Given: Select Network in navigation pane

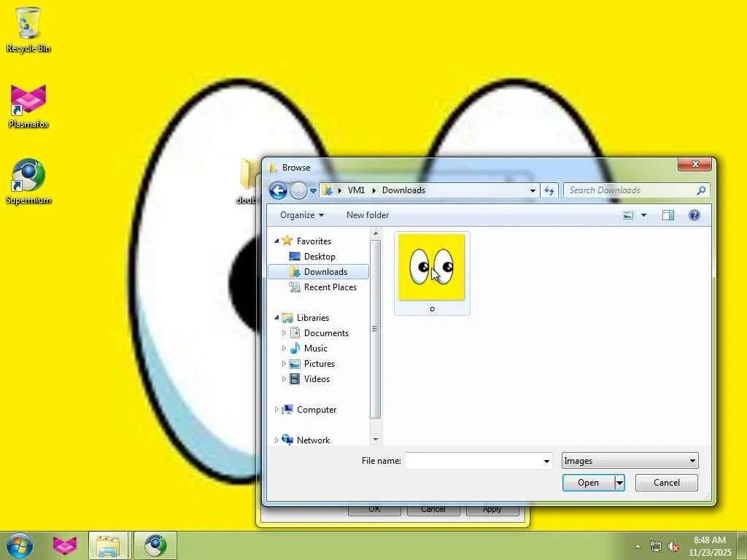Looking at the screenshot, I should tap(313, 440).
